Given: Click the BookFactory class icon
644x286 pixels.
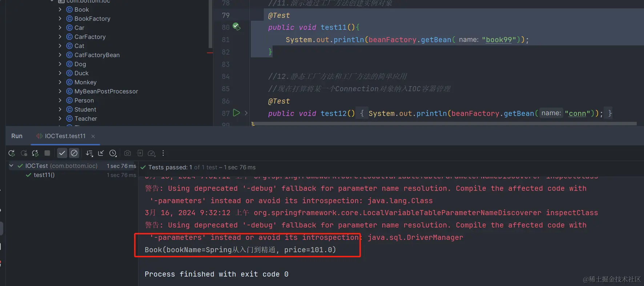Looking at the screenshot, I should click(69, 19).
